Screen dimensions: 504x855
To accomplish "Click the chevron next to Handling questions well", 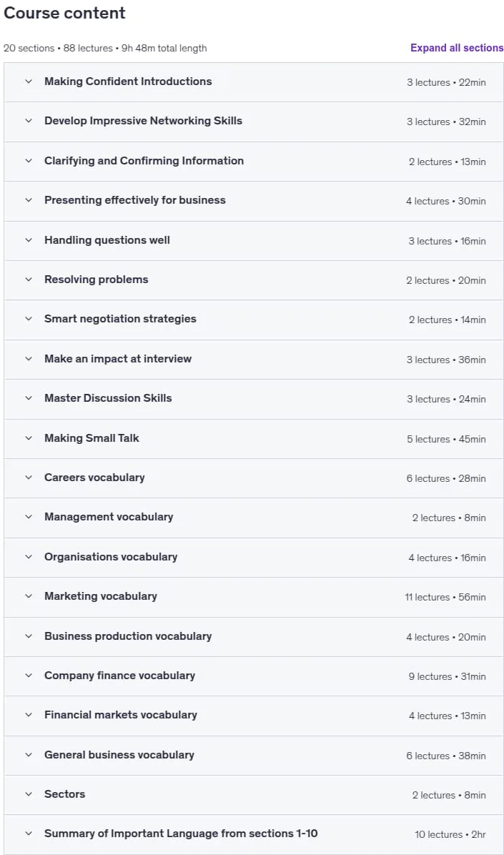I will pyautogui.click(x=29, y=240).
